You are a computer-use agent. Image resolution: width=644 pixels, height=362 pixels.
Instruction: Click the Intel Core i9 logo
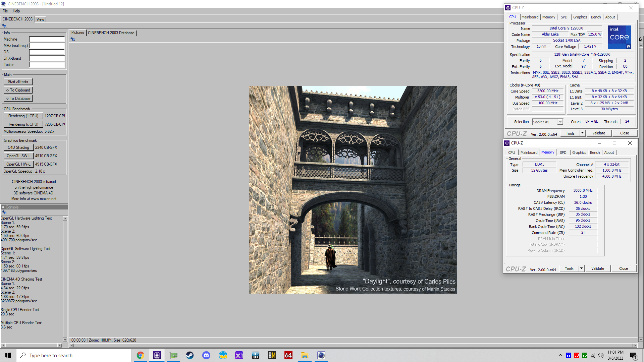coord(620,37)
